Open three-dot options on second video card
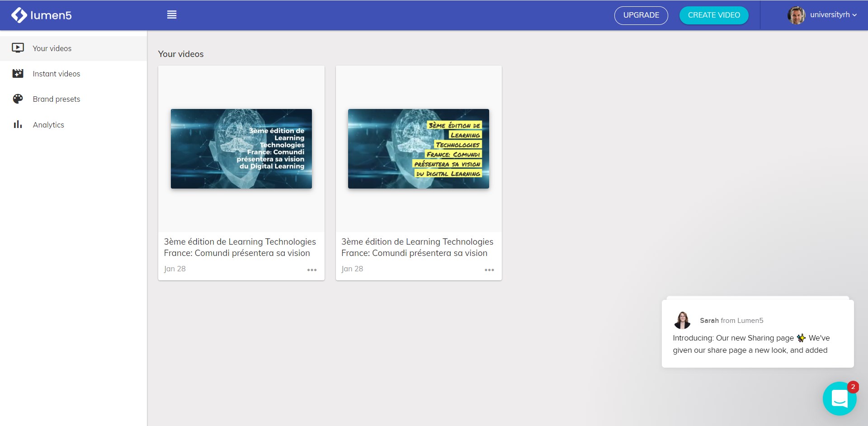Viewport: 868px width, 426px height. click(x=489, y=270)
